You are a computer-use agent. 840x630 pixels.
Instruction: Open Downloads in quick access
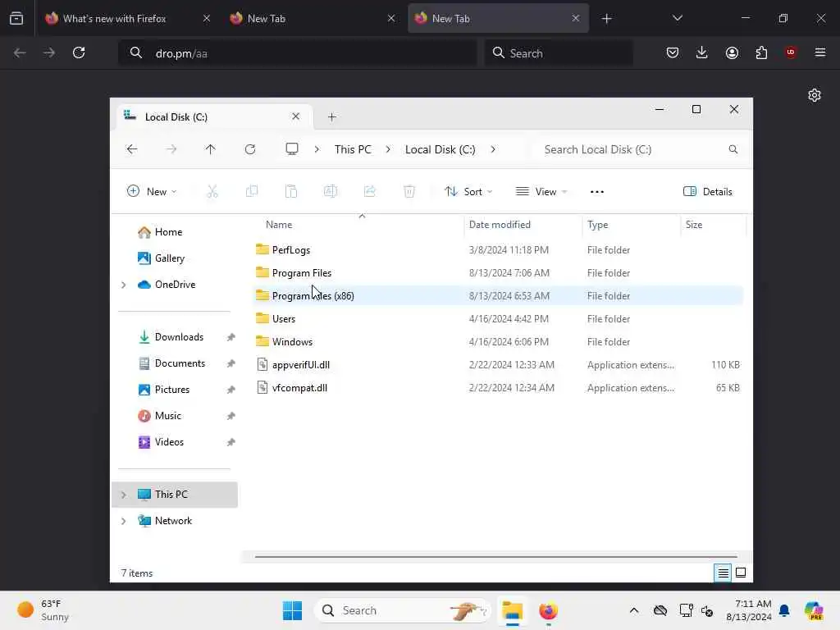178,337
